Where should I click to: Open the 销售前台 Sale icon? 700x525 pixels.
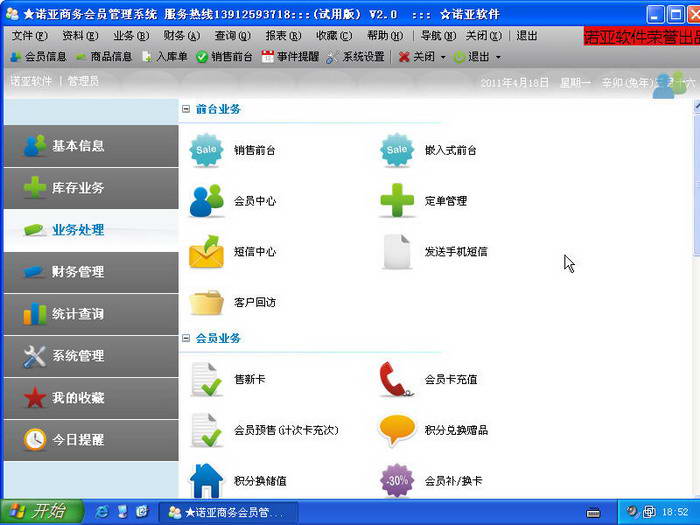[x=206, y=150]
